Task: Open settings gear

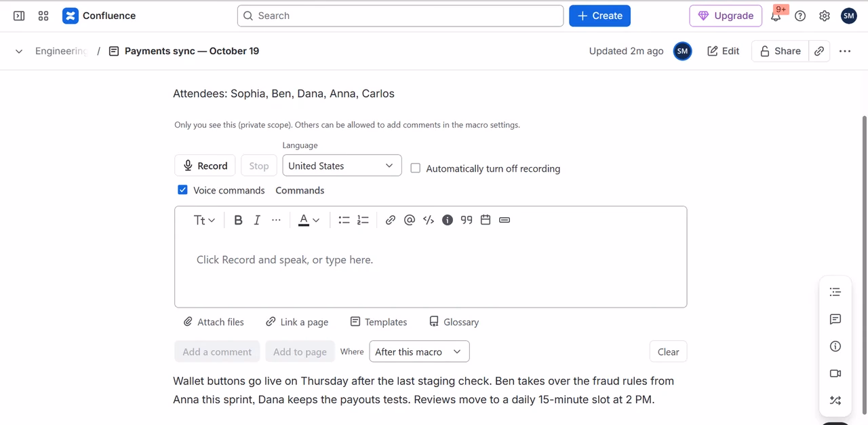Action: pos(825,16)
